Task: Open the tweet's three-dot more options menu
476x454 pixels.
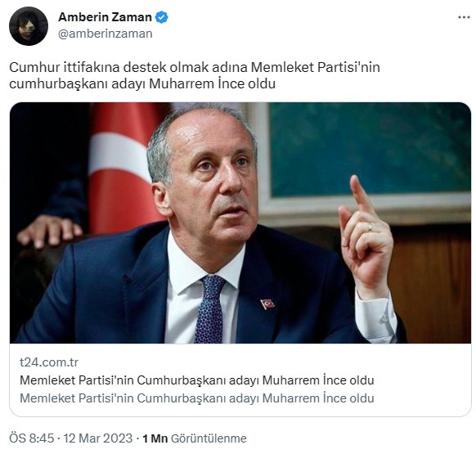Action: point(464,17)
